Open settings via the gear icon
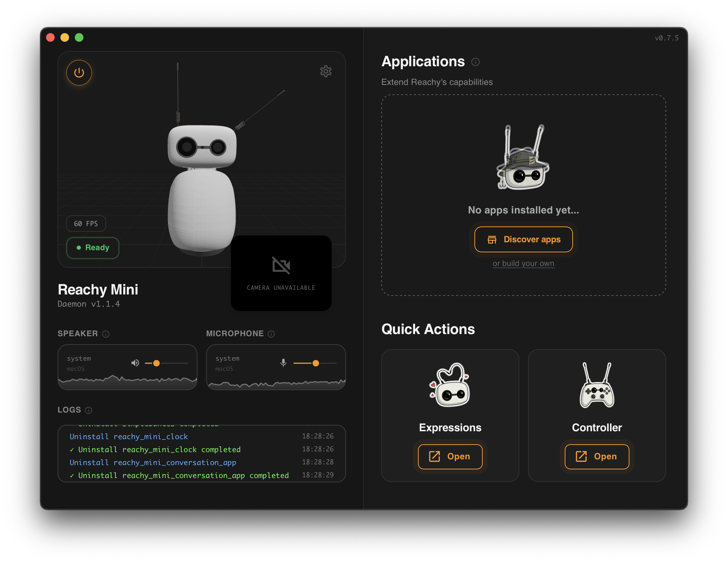Viewport: 728px width, 563px height. point(326,71)
